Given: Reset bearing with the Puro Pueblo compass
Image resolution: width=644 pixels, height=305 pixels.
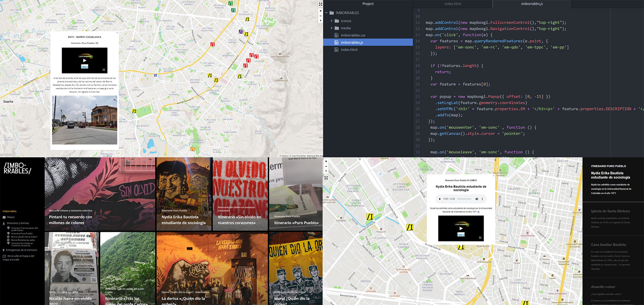Looking at the screenshot, I should pyautogui.click(x=326, y=171).
